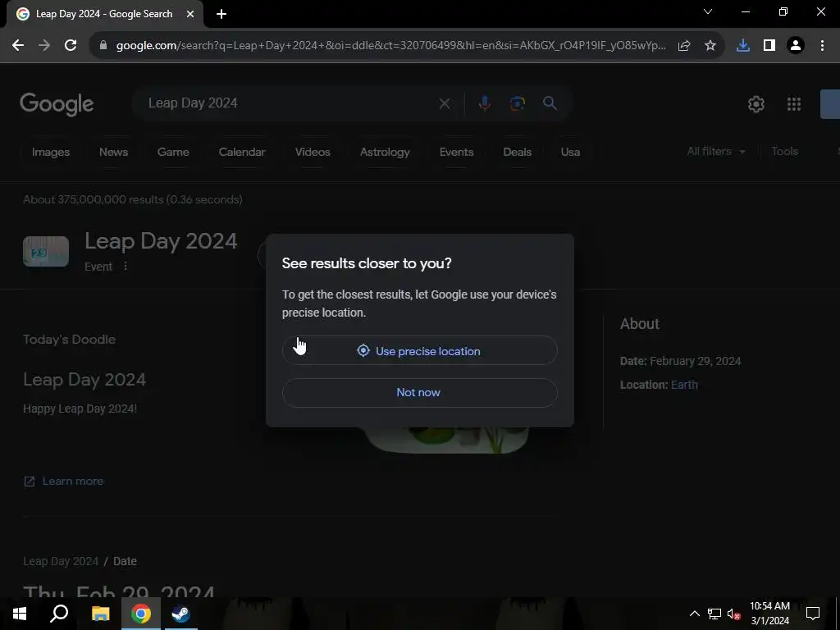
Task: Open Steam from the taskbar
Action: pyautogui.click(x=181, y=614)
